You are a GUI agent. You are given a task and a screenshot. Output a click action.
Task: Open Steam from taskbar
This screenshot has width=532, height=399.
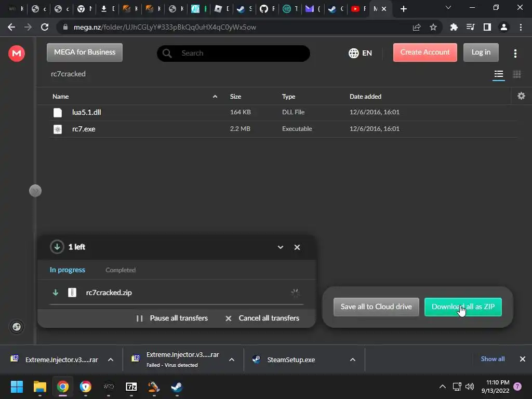[x=177, y=387]
